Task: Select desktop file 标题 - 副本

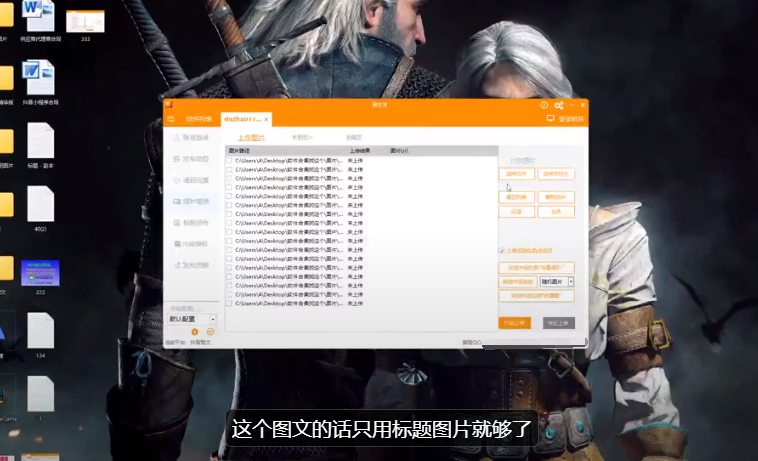Action: tap(41, 145)
